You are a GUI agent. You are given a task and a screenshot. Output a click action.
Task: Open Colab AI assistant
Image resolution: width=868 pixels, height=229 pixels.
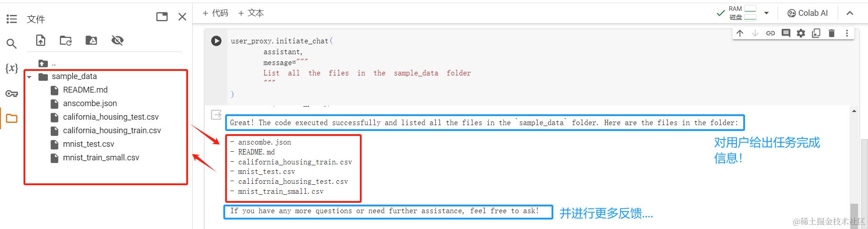[x=808, y=13]
